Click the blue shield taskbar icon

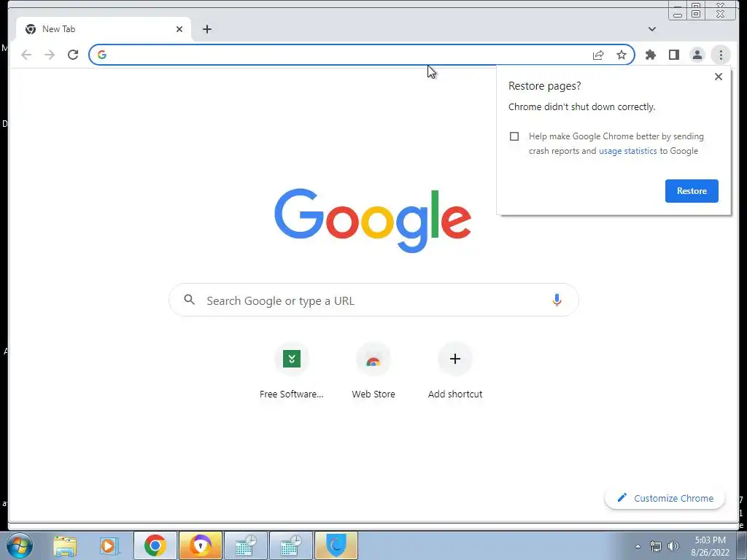336,545
